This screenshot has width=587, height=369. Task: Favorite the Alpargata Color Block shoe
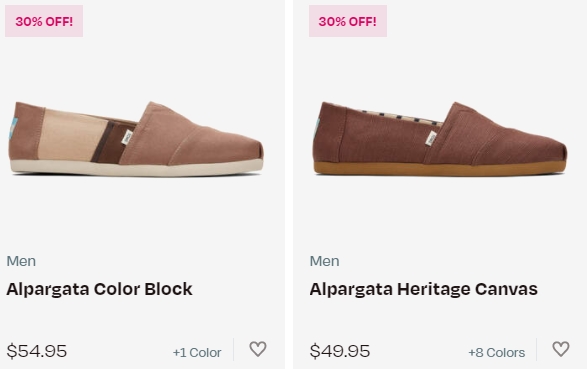pyautogui.click(x=258, y=349)
